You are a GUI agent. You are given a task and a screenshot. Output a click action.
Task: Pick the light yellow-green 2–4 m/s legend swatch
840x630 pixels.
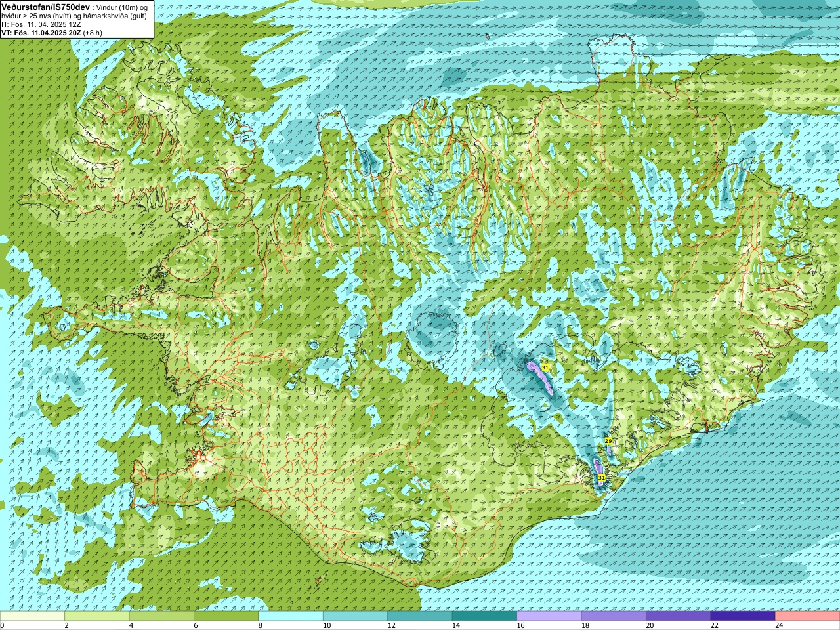click(97, 616)
